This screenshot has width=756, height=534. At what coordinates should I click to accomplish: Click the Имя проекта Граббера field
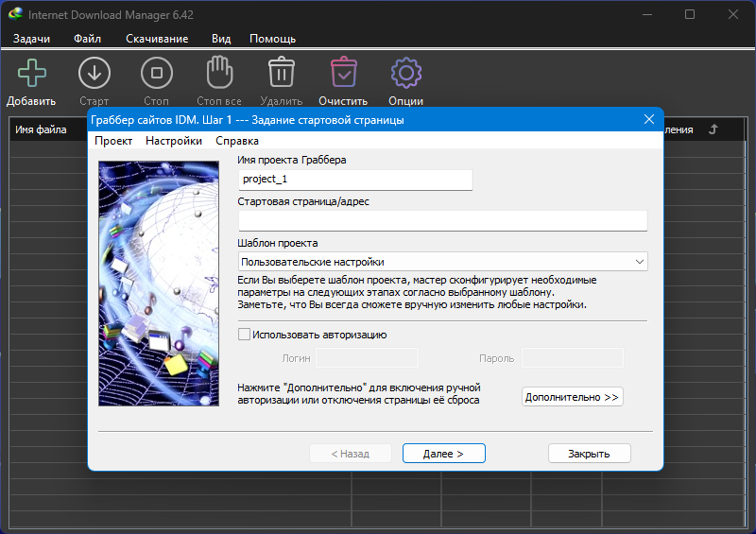coord(355,180)
